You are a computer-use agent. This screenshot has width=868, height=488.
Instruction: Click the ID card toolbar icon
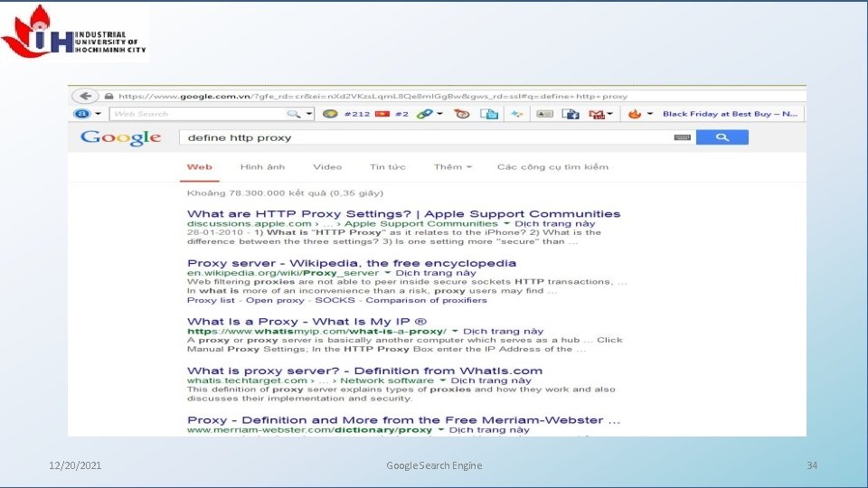[x=544, y=114]
